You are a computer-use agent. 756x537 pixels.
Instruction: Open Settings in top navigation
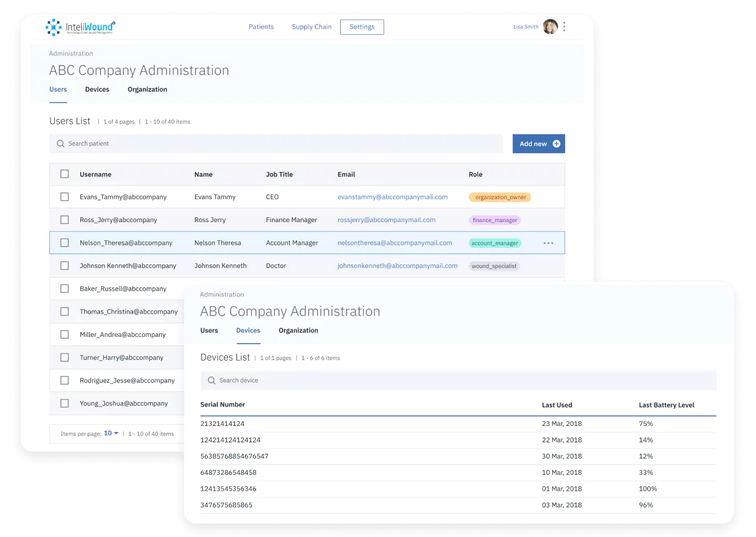(x=362, y=27)
